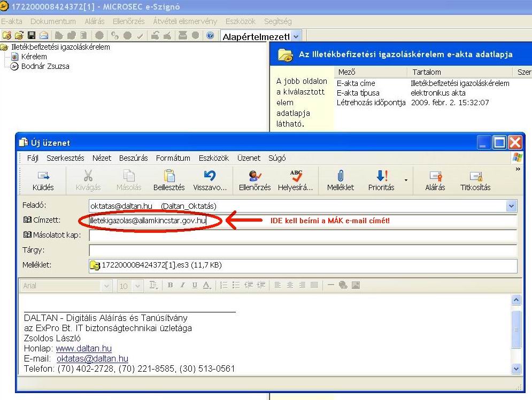
Task: Click the Titkosítás encrypt message icon
Action: (475, 180)
